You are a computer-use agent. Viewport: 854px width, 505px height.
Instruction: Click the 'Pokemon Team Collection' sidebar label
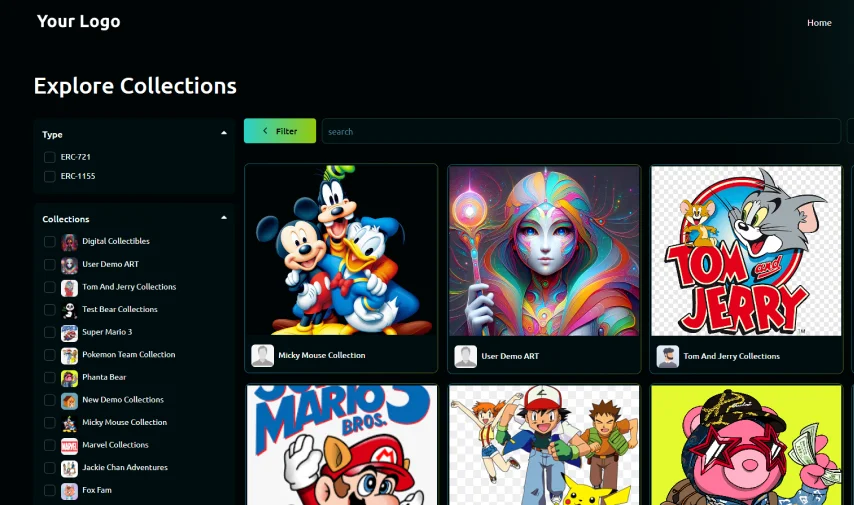tap(129, 355)
